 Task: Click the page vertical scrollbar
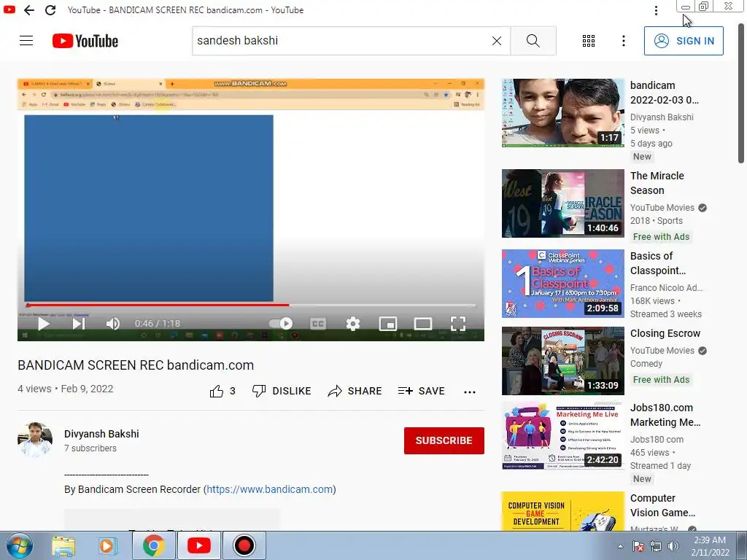point(741,93)
